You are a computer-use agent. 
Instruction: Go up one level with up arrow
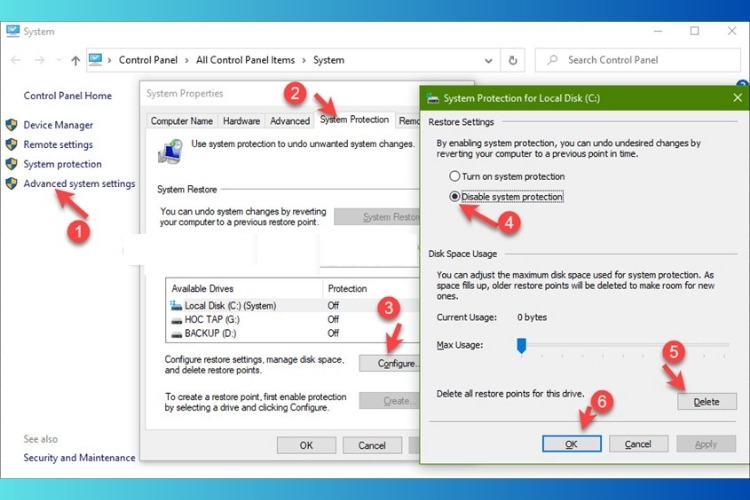[76, 60]
